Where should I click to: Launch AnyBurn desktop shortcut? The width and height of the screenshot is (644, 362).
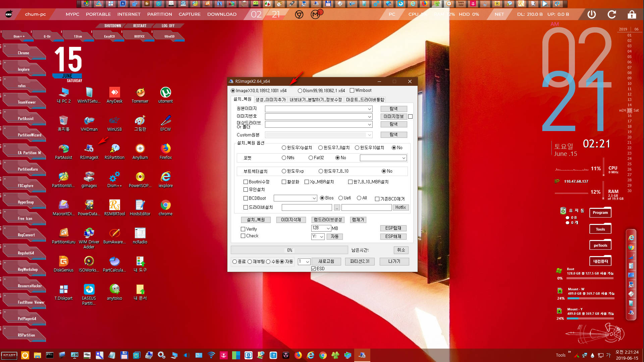pos(140,151)
